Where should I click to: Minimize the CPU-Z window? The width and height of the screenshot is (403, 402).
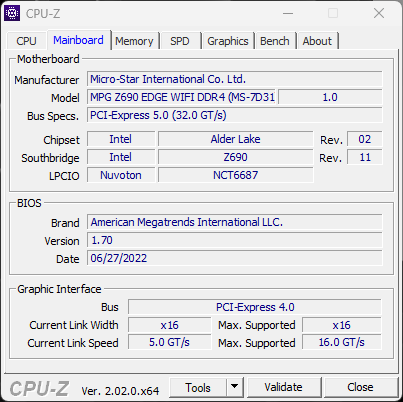[x=288, y=14]
